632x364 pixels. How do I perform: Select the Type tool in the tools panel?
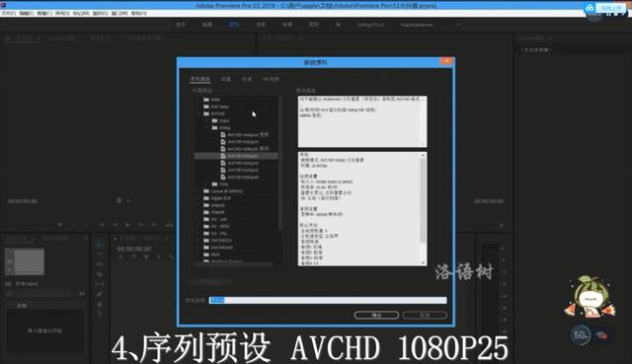pos(100,314)
